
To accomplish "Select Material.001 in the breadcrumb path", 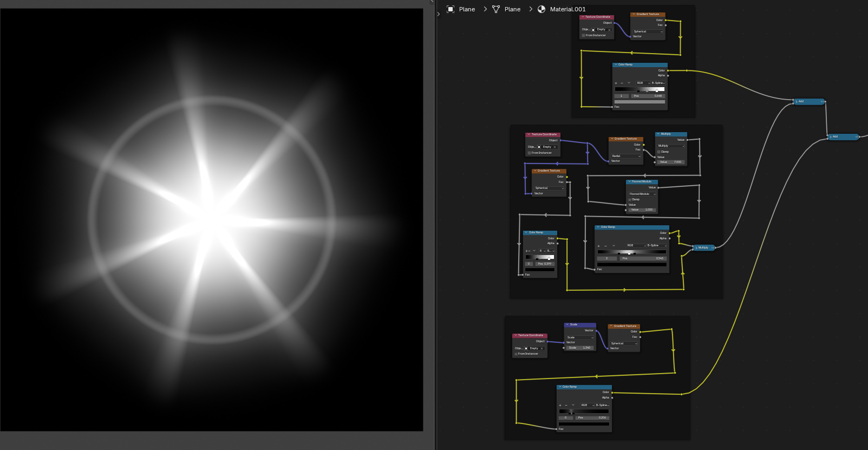I will (567, 9).
